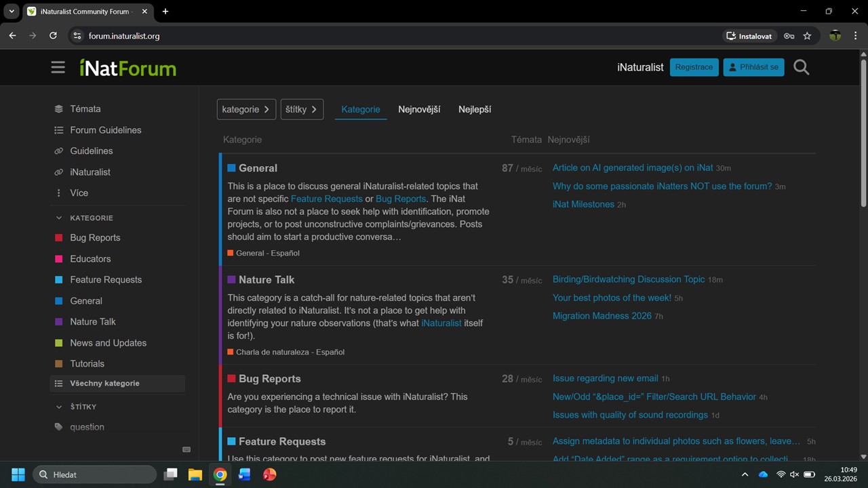The height and width of the screenshot is (488, 868).
Task: Click the browser reload icon
Action: 53,36
